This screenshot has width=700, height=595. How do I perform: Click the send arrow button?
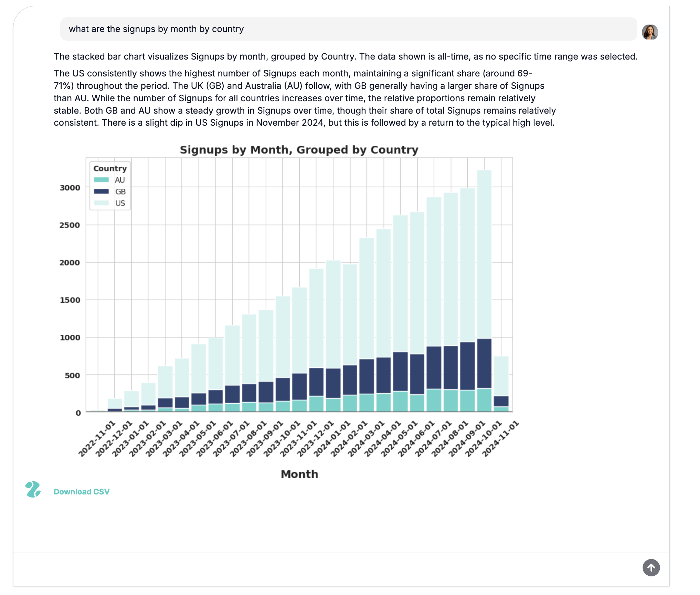point(651,567)
